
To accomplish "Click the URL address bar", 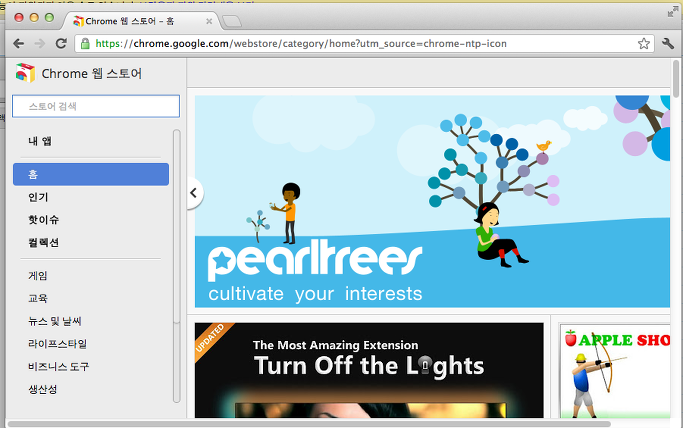I will 364,44.
